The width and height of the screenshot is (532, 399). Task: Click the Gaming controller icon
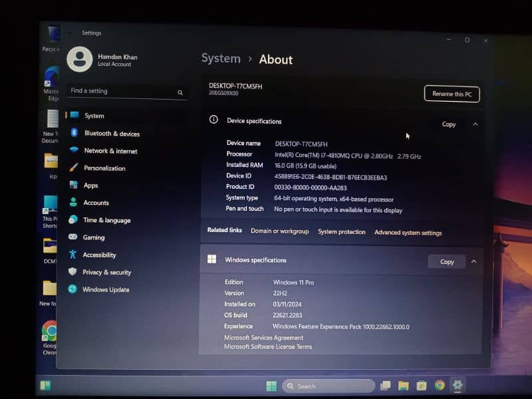point(73,237)
